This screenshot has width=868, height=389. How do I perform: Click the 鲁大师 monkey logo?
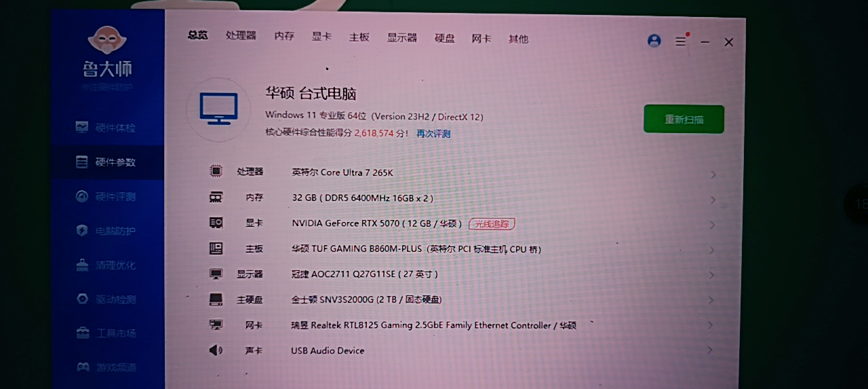tap(108, 41)
